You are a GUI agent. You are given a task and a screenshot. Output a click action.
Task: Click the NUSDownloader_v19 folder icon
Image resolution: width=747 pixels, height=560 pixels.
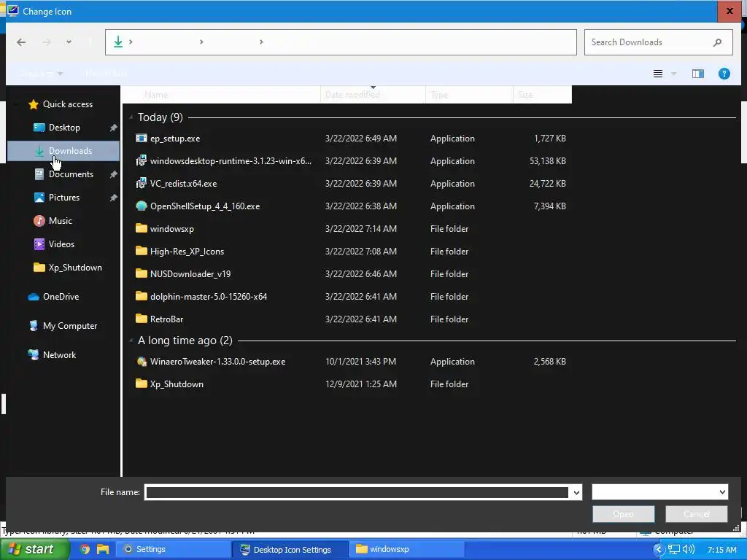[x=141, y=274]
